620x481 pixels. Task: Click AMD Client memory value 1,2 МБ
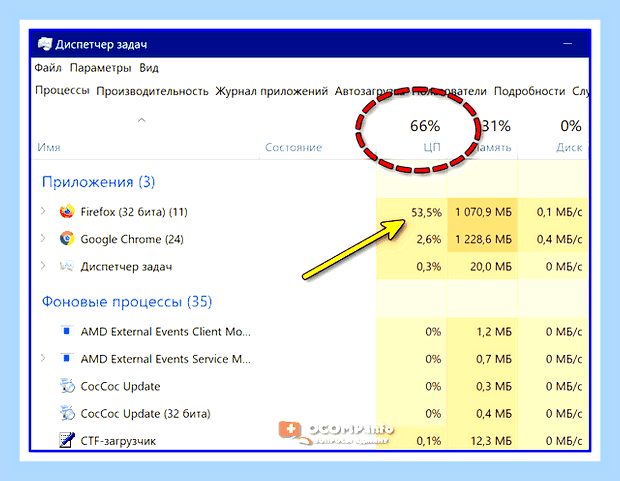[494, 331]
